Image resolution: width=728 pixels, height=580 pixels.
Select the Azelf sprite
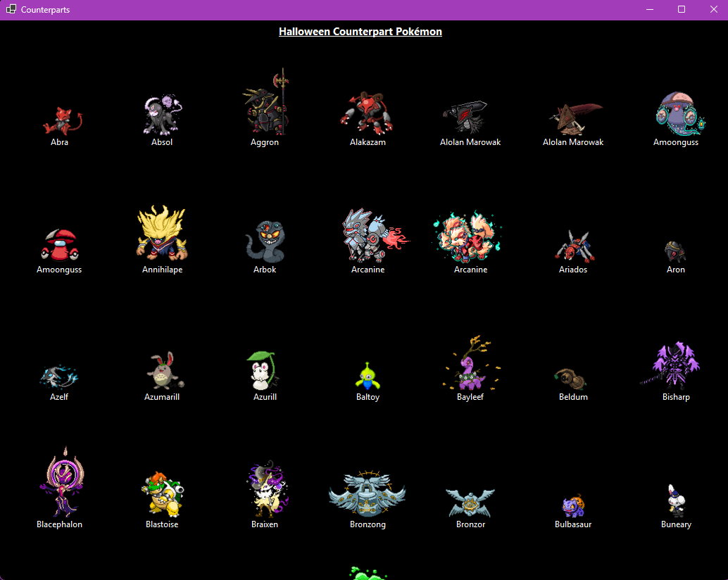(59, 377)
